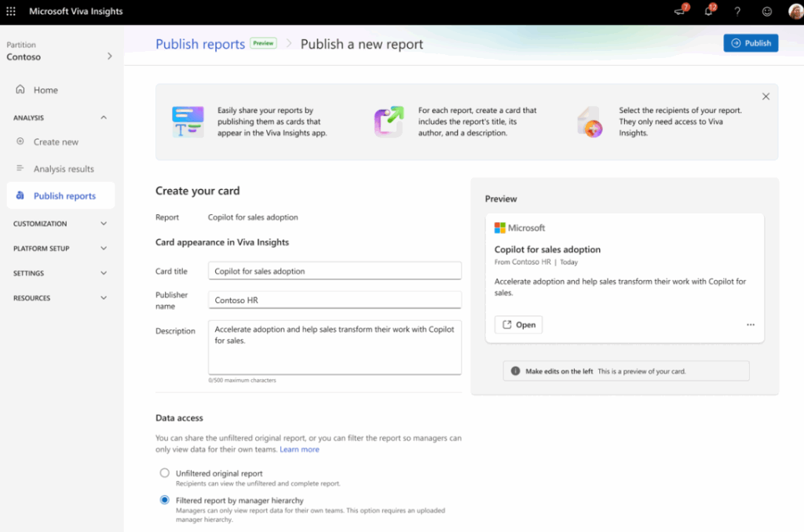Click the Learn more link

coord(299,449)
